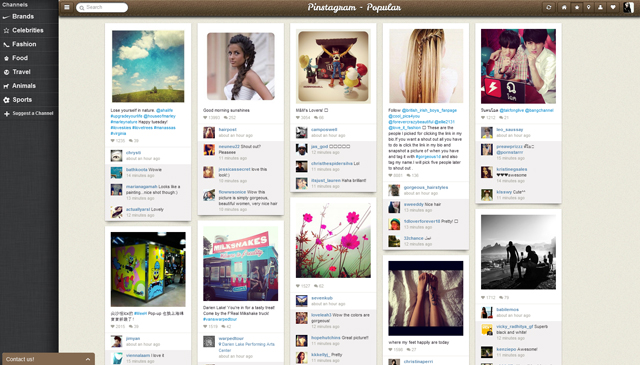
Task: Click the @bangchannel mention
Action: tap(539, 110)
